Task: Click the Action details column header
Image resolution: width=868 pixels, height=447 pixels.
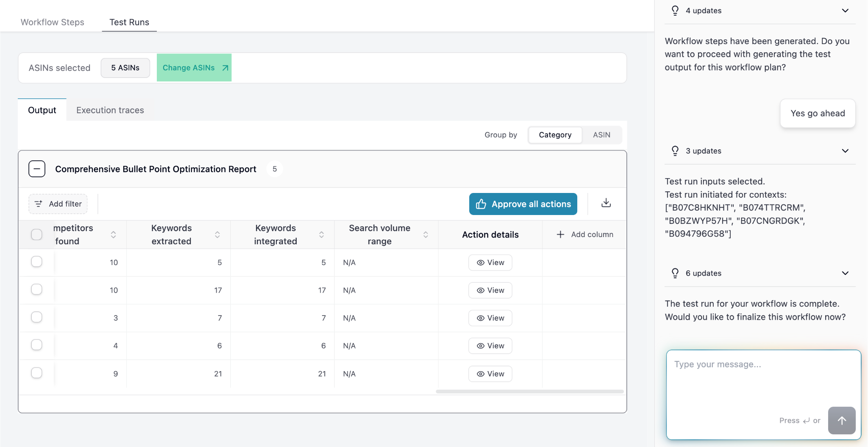Action: (490, 235)
